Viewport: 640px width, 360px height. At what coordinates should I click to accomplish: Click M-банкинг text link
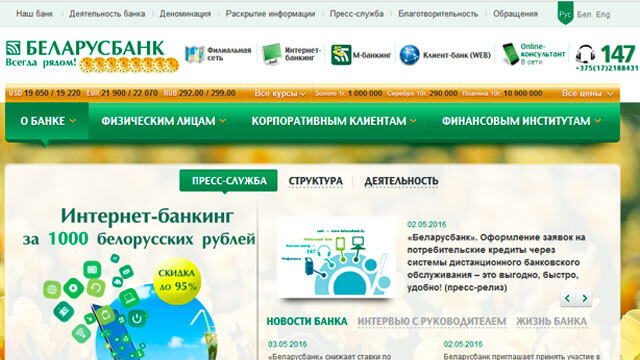coord(372,55)
